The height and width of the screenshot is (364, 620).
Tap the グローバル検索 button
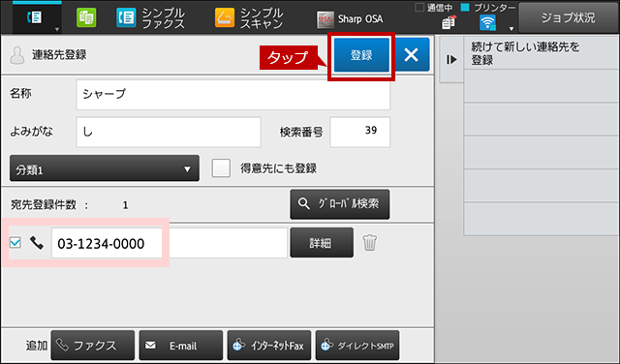click(x=340, y=204)
